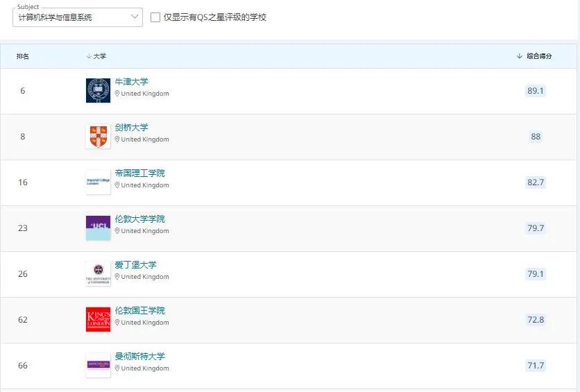Open the 伦敦国王学院 link

(x=140, y=311)
